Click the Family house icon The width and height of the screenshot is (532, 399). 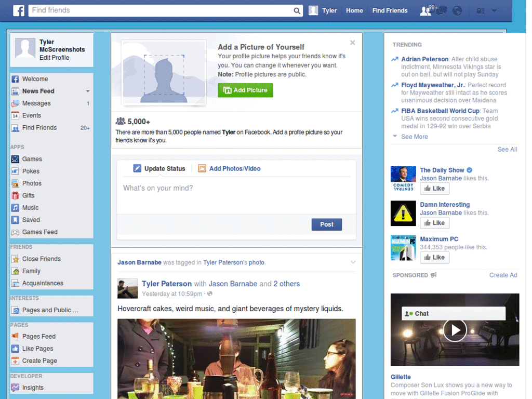point(15,271)
